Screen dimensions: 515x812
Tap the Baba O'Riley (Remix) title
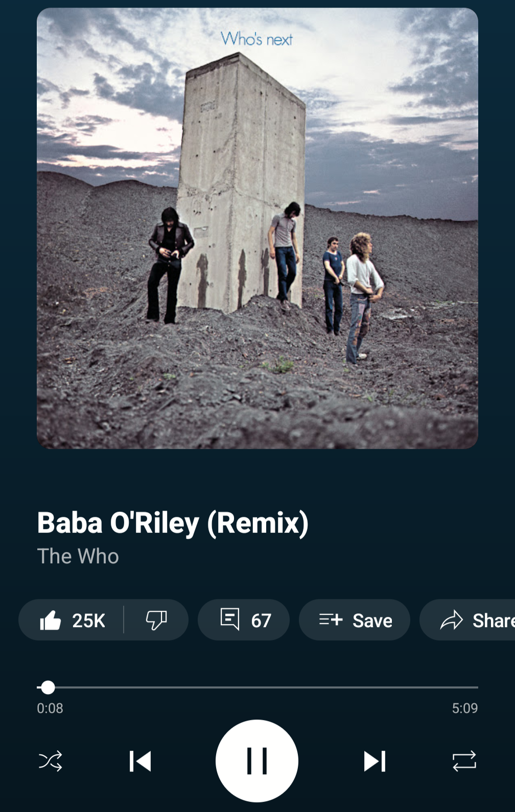click(x=173, y=523)
